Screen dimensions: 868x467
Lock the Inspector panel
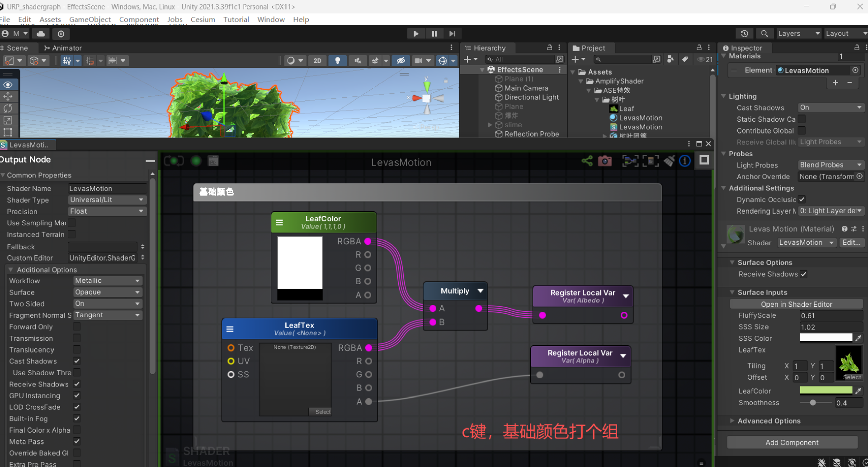(857, 48)
